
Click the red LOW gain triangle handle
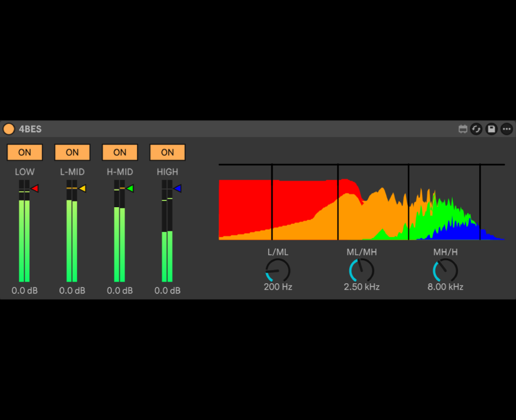pos(35,189)
